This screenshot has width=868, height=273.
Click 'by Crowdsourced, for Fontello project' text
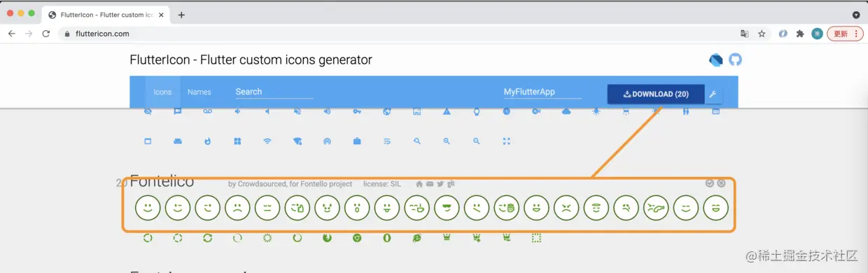290,184
